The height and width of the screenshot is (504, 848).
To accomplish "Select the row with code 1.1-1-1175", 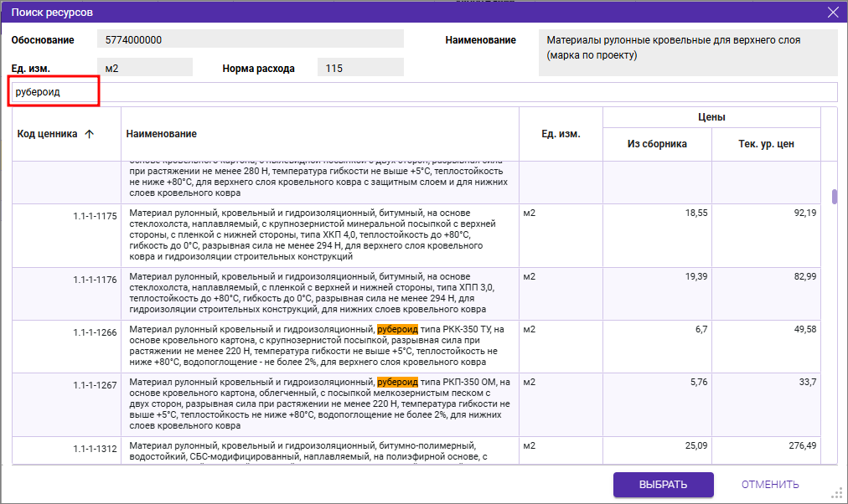I will [x=318, y=235].
